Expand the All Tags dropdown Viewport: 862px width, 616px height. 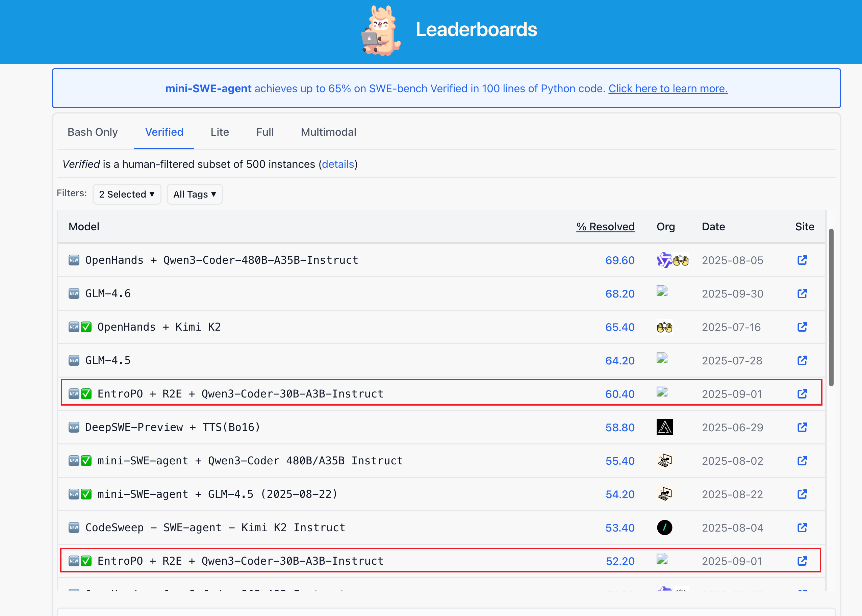click(x=195, y=194)
